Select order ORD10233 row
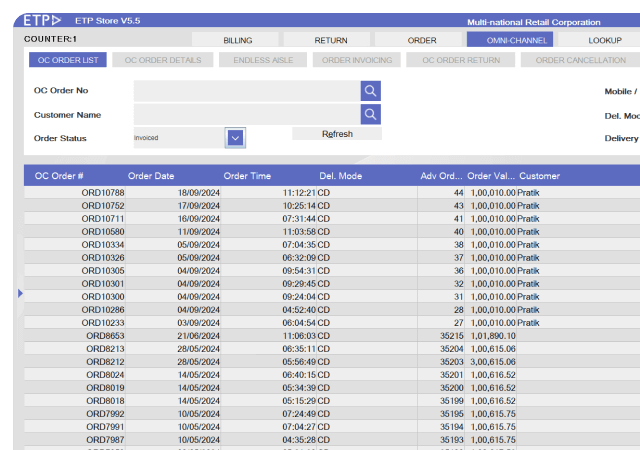This screenshot has height=450, width=640. click(332, 323)
